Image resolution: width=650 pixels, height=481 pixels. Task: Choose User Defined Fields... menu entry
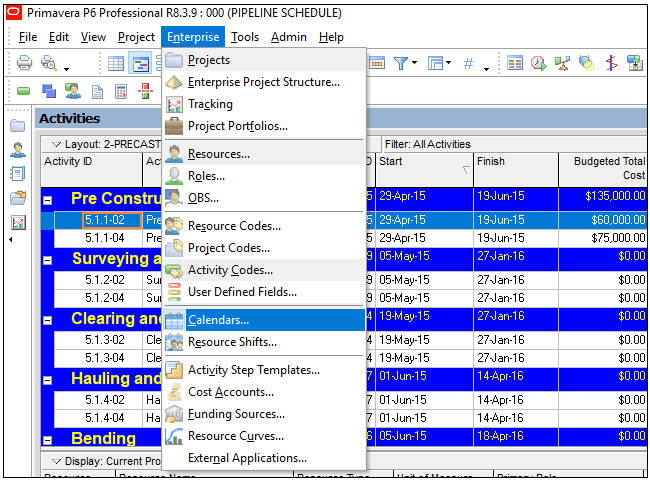[264, 292]
